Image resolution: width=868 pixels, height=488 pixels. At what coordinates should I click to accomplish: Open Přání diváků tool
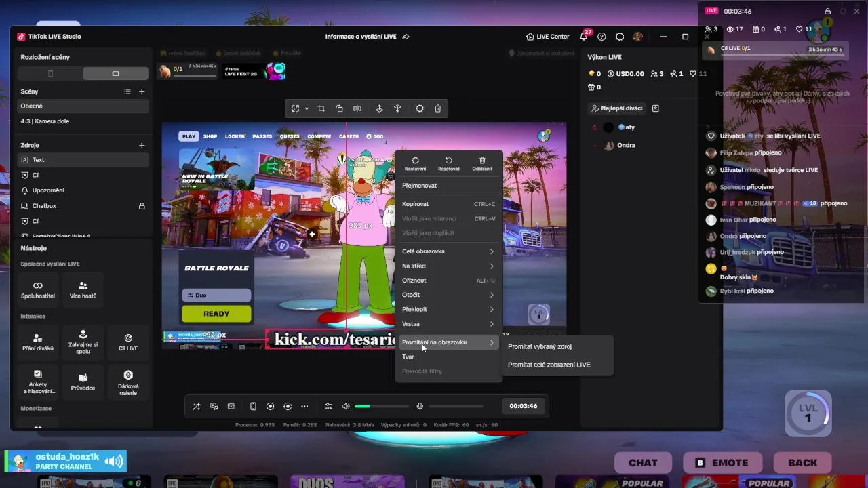[38, 342]
